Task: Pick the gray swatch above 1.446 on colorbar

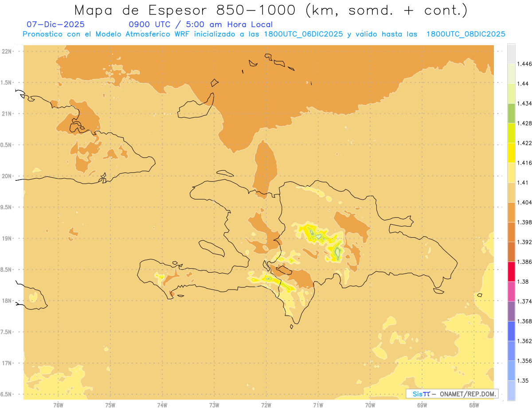Action: coord(511,54)
